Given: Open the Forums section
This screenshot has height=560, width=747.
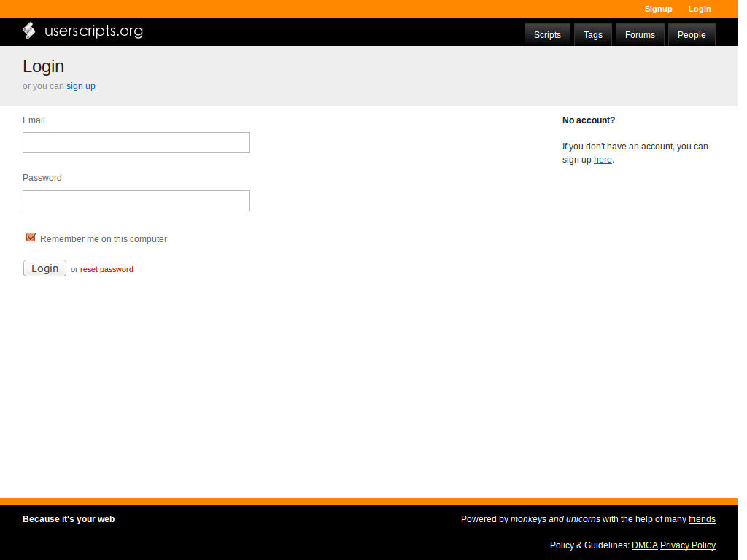Looking at the screenshot, I should 640,34.
